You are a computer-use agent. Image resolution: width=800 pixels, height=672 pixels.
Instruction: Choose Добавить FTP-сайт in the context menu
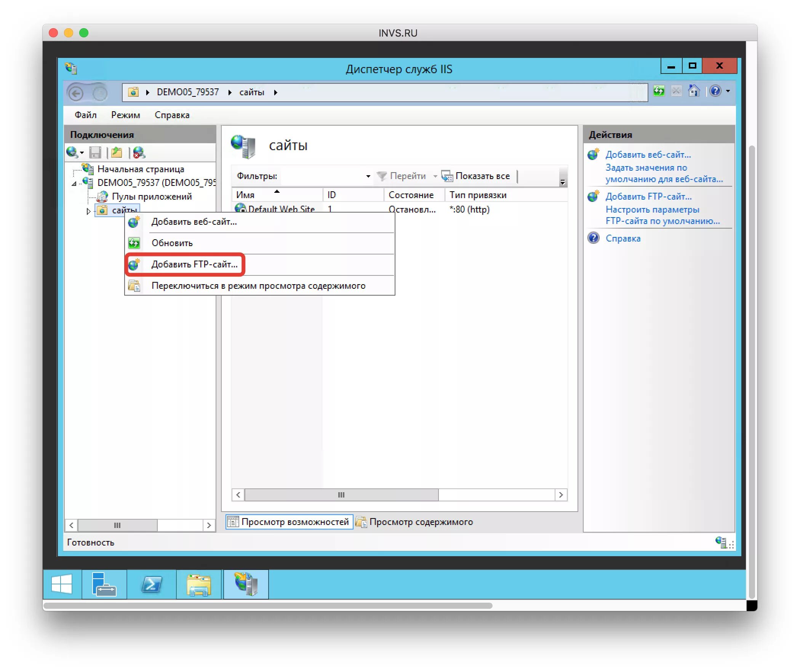[194, 264]
